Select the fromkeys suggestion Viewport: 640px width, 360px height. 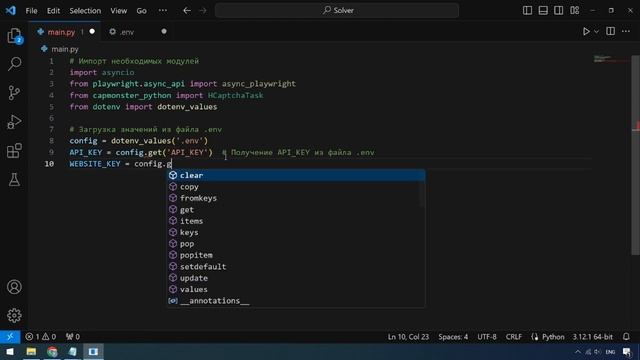[296, 198]
